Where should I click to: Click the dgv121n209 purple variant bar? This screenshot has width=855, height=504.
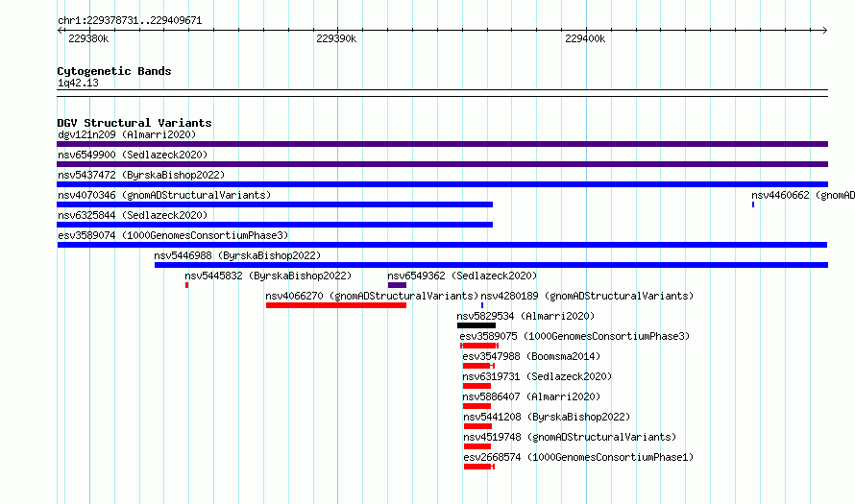pos(442,144)
